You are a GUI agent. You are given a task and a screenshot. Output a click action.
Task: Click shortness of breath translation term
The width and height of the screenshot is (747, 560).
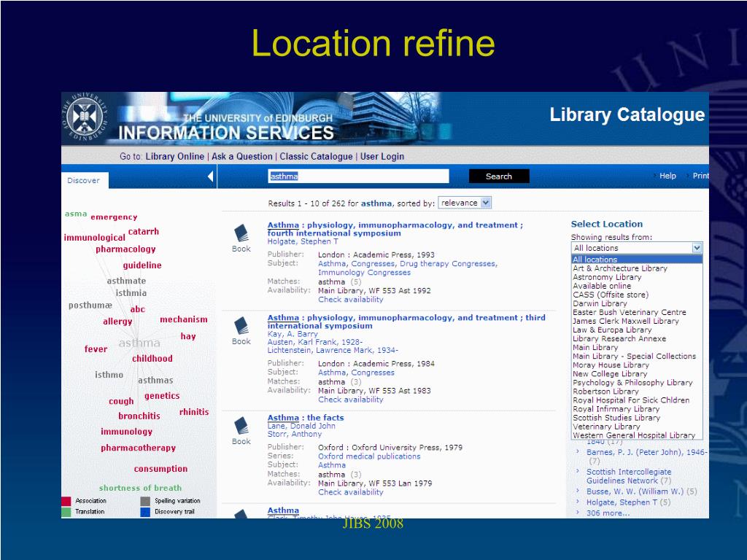click(140, 488)
